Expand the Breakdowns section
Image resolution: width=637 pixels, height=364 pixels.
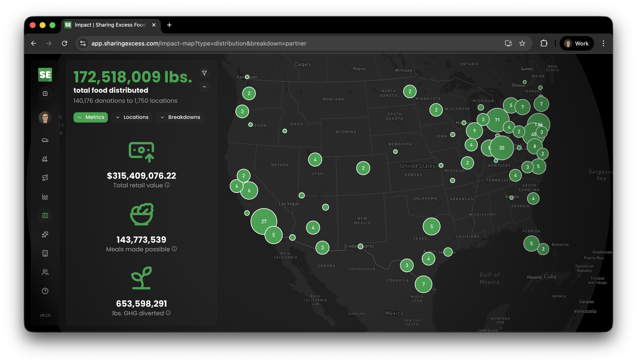[180, 117]
